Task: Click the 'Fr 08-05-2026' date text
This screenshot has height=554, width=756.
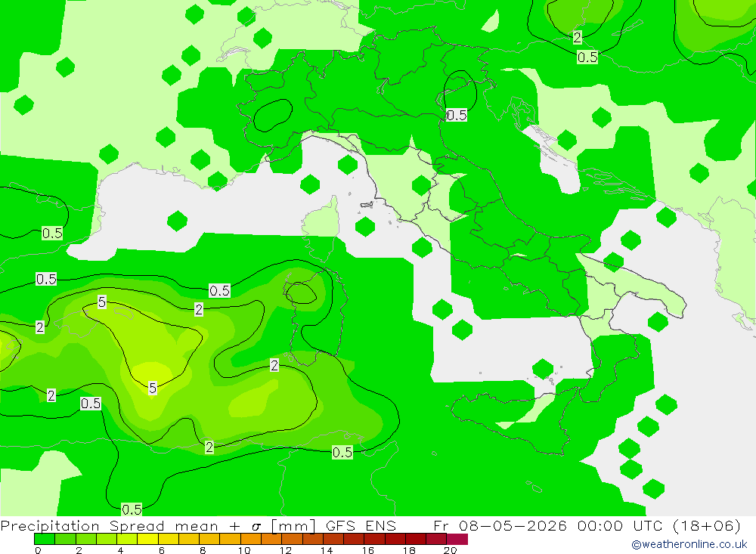Action: click(x=500, y=525)
